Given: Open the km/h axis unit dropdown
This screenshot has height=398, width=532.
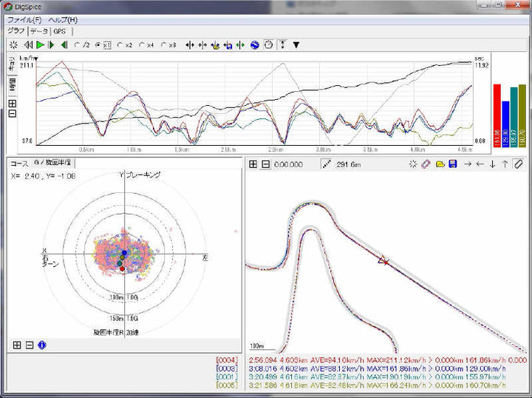Looking at the screenshot, I should (x=36, y=58).
